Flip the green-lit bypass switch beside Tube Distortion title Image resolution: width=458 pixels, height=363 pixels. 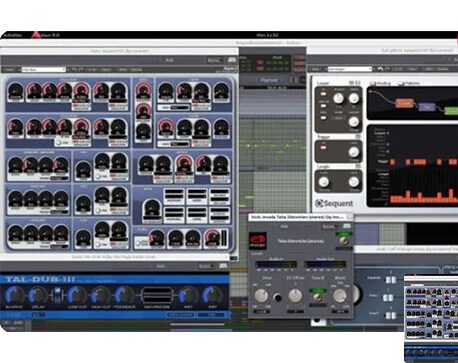344,240
